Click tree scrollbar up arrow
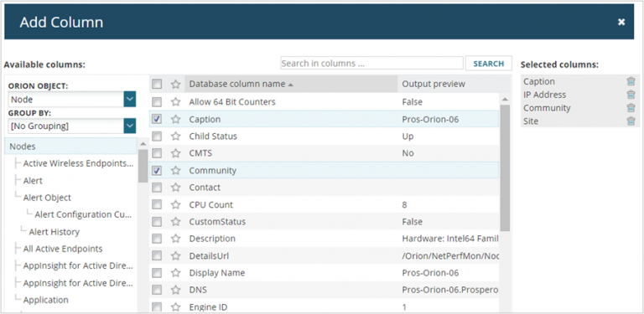This screenshot has height=314, width=644. 143,144
